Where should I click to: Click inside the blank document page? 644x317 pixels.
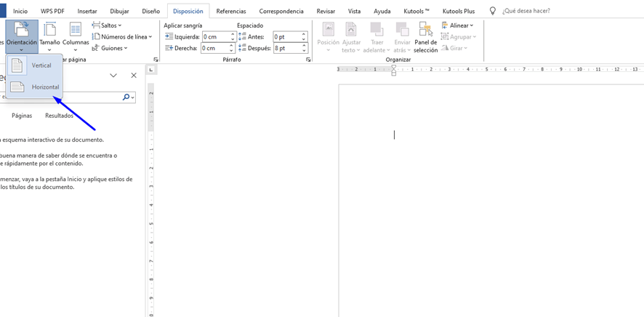click(491, 201)
